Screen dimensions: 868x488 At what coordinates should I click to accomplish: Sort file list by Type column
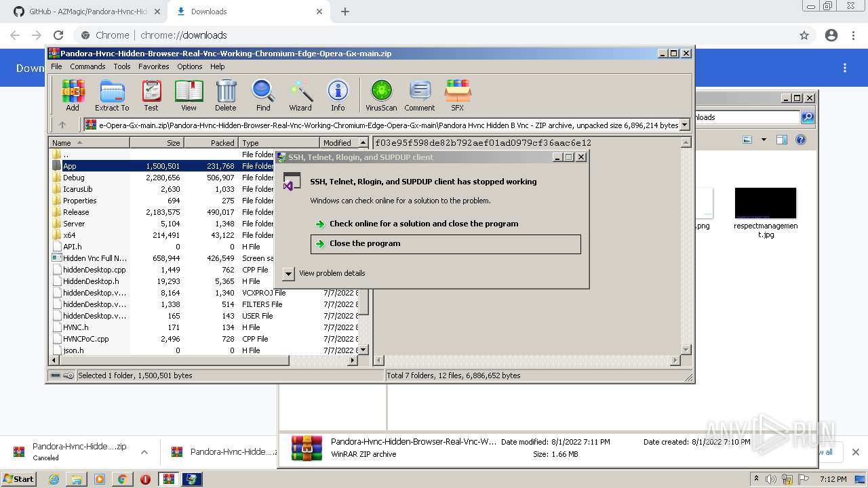click(x=279, y=142)
